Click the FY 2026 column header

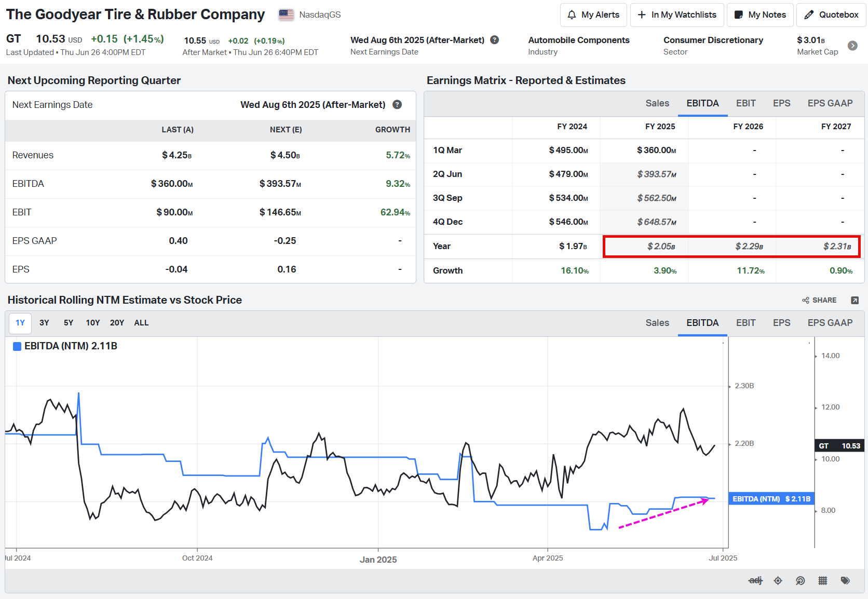748,127
